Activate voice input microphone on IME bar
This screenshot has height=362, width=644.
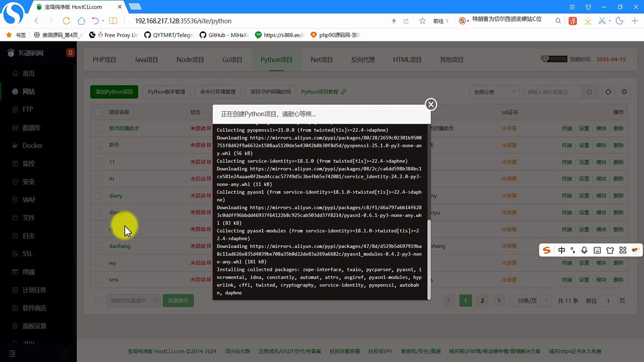584,250
